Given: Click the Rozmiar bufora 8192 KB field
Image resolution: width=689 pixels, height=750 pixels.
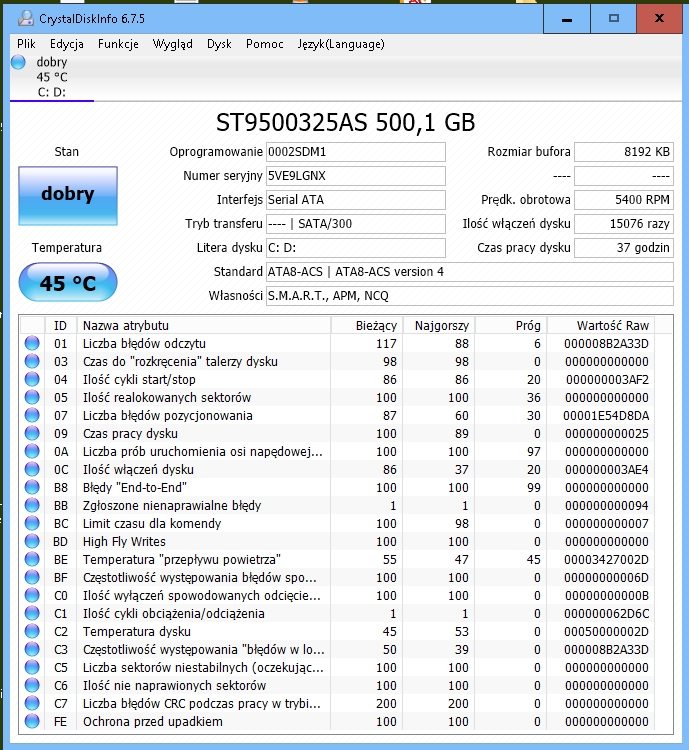Looking at the screenshot, I should [x=624, y=152].
